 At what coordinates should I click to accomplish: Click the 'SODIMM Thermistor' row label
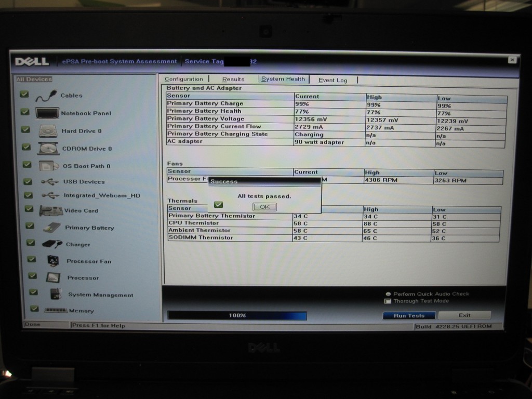(x=201, y=237)
